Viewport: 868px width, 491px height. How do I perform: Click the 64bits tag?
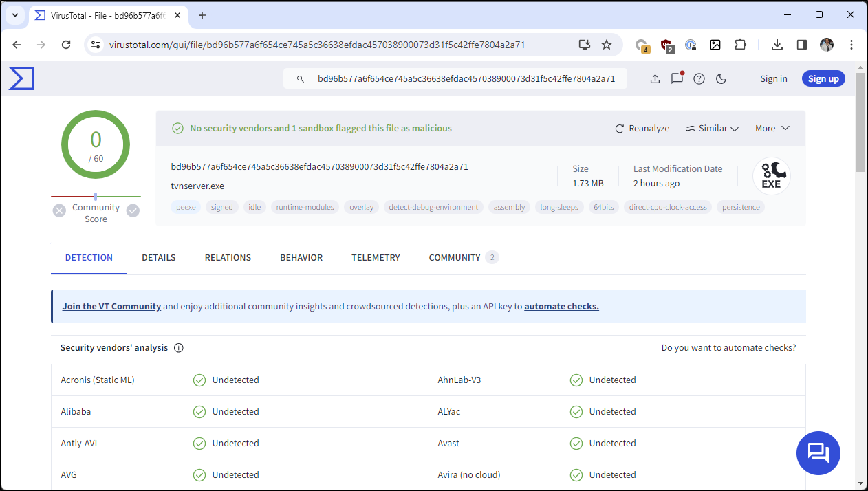point(604,207)
